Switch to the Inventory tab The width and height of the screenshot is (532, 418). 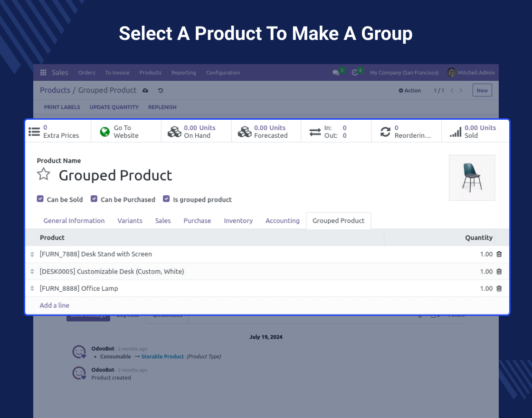coord(238,220)
